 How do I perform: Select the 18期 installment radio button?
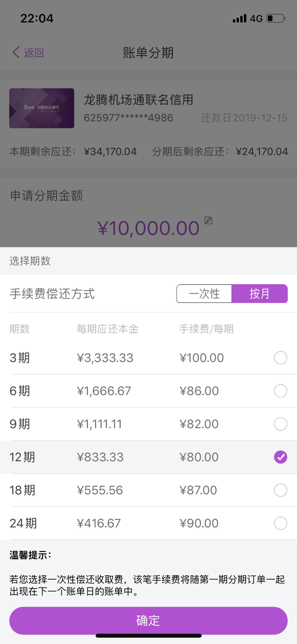point(280,490)
